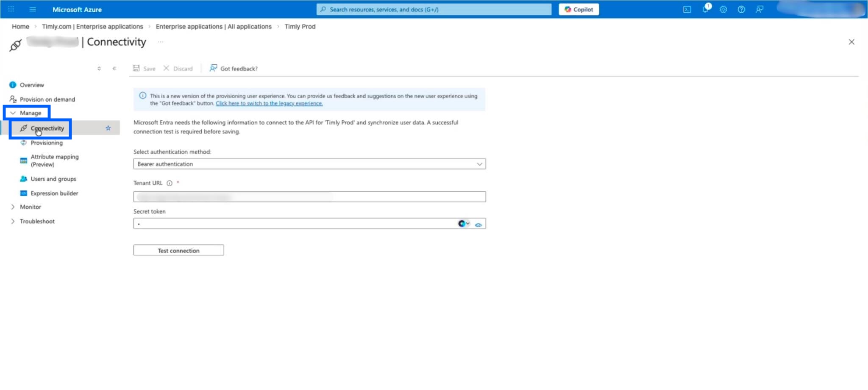Open the Azure portal apps grid icon
This screenshot has width=868, height=390.
point(11,9)
